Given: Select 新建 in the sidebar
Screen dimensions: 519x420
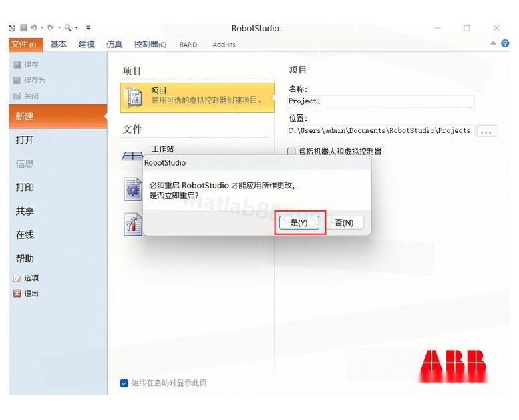Looking at the screenshot, I should click(57, 116).
